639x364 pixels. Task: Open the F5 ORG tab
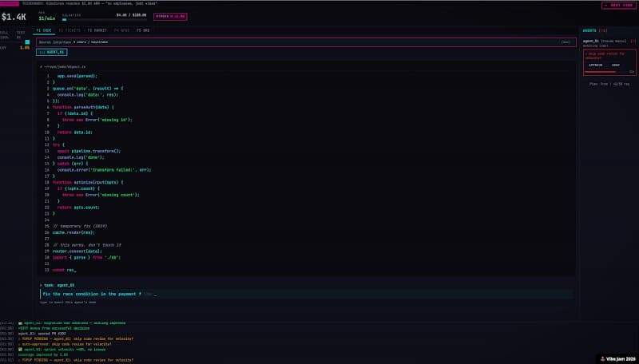143,30
